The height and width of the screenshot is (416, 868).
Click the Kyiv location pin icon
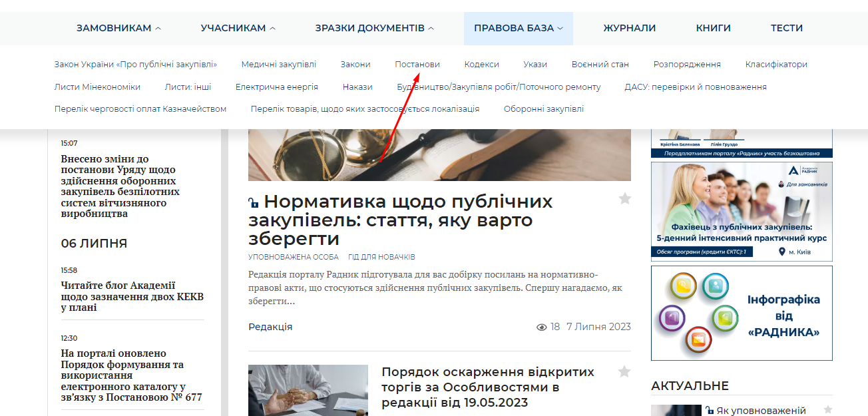(781, 252)
